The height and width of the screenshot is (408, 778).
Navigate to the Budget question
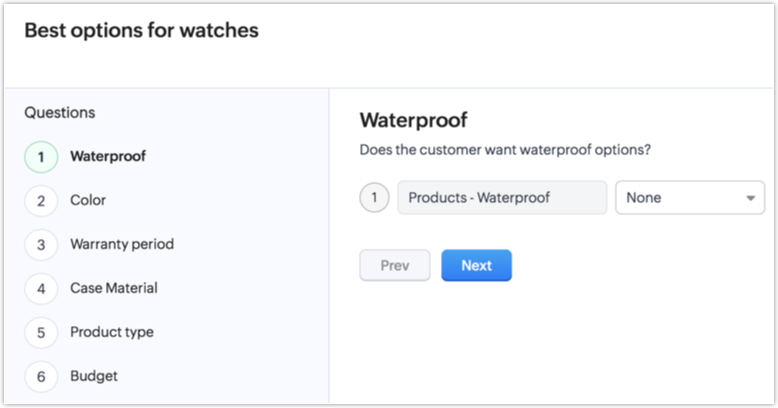coord(94,376)
